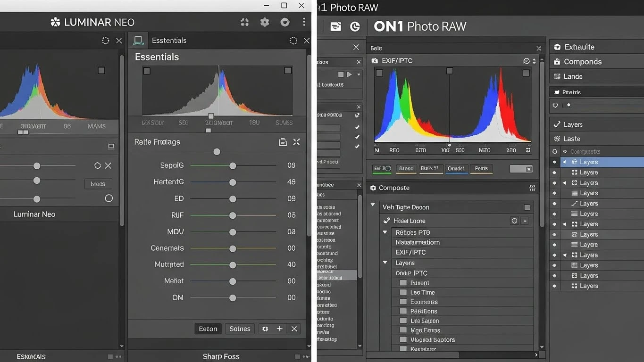Image resolution: width=644 pixels, height=362 pixels.
Task: Click the expand arrows icon next to Rate Frdlags
Action: [297, 141]
